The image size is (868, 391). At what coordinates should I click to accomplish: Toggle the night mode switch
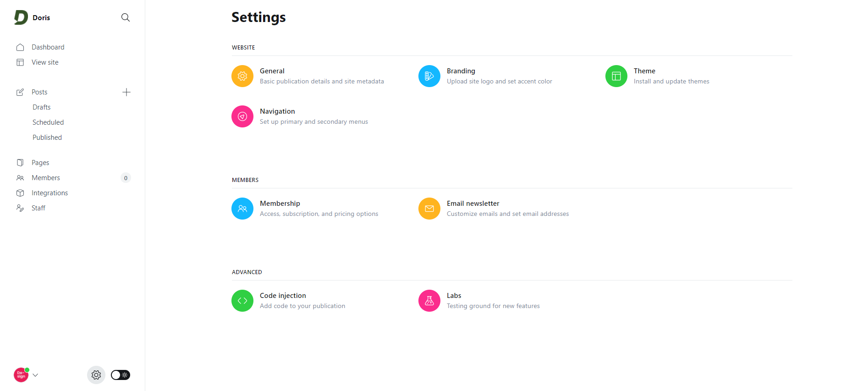click(x=121, y=375)
